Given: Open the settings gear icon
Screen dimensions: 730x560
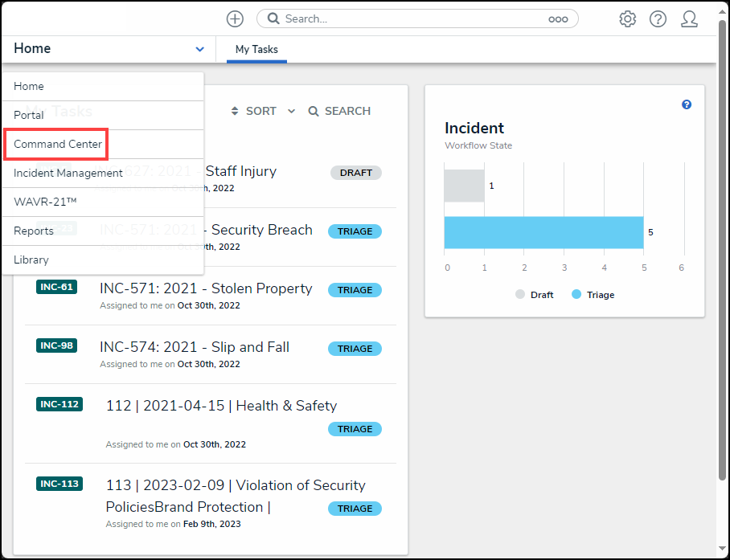Looking at the screenshot, I should tap(627, 18).
